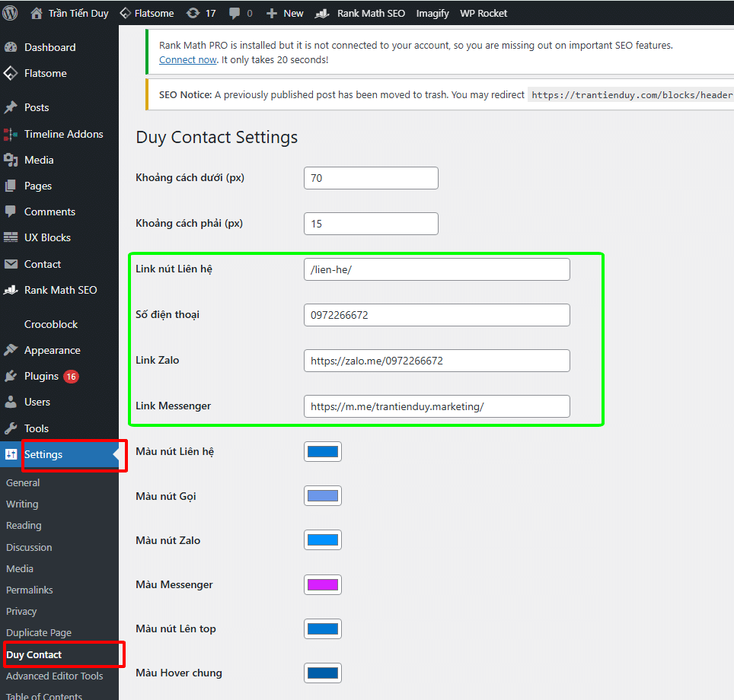Image resolution: width=734 pixels, height=700 pixels.
Task: Click the Plugins plug icon
Action: tap(11, 376)
